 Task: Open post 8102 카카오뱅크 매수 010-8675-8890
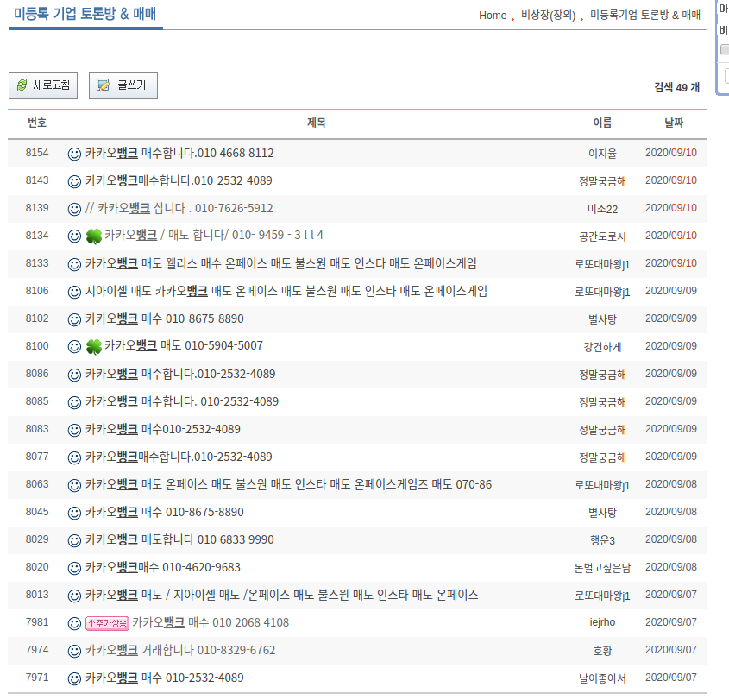click(x=165, y=318)
